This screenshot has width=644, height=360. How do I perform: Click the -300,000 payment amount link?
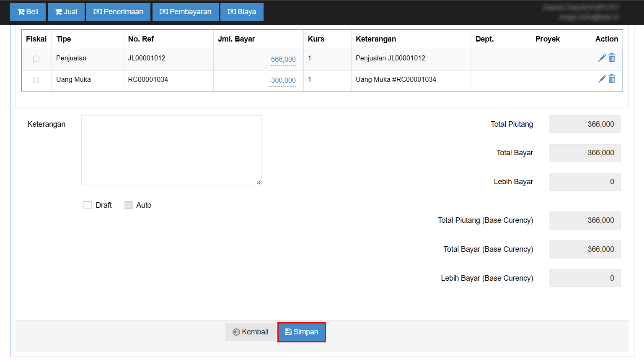point(282,81)
